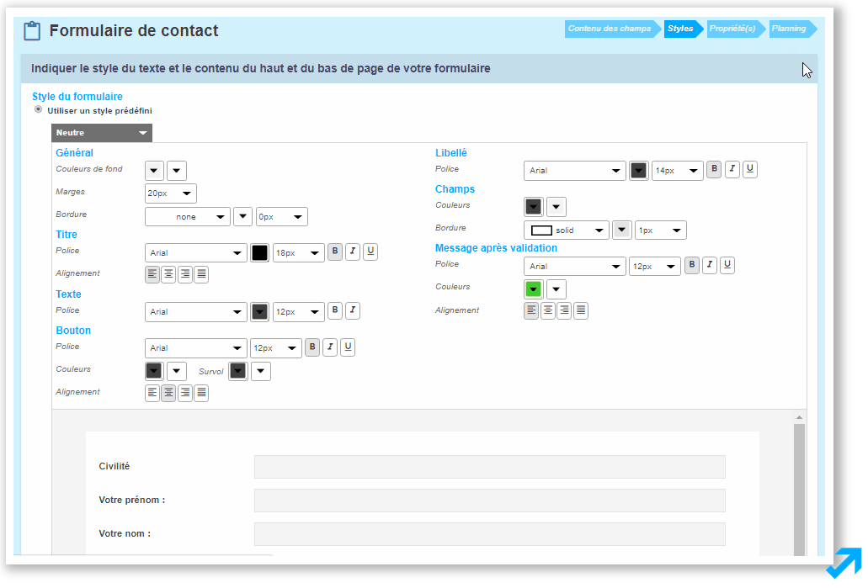This screenshot has width=868, height=588.
Task: Open Général bordure style 'none' dropdown
Action: (x=188, y=217)
